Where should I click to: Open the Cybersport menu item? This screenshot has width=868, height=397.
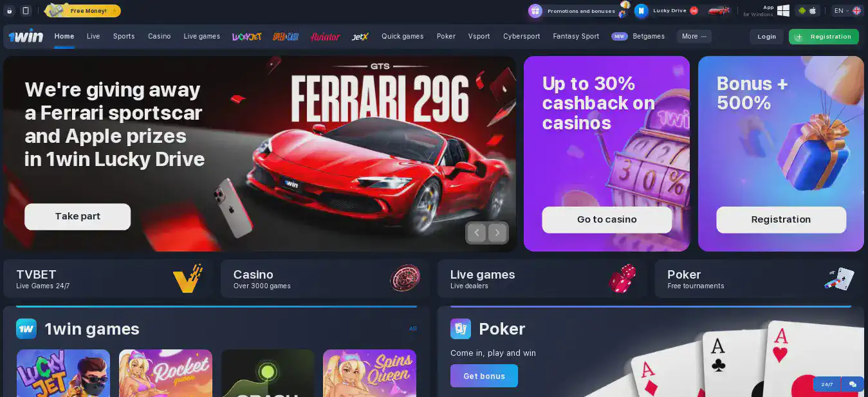click(x=521, y=37)
